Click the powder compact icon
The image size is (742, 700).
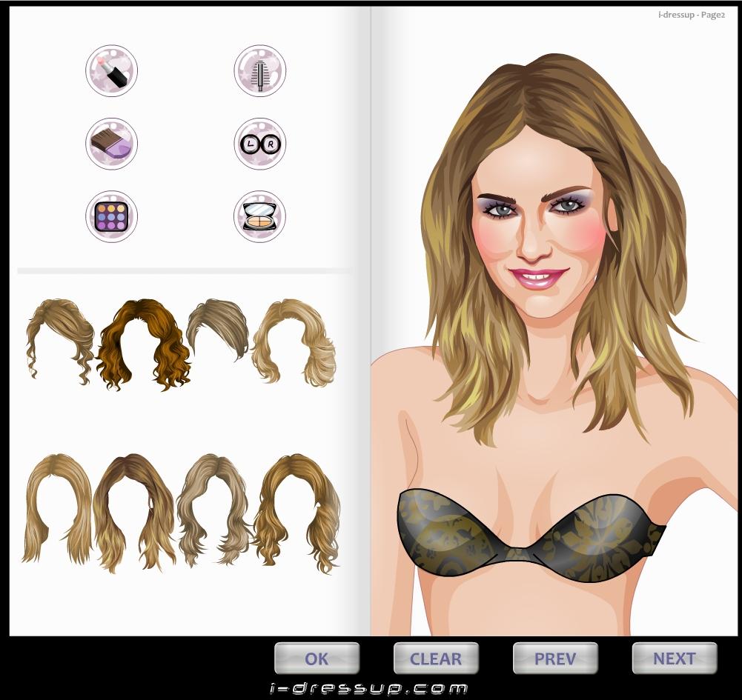point(259,216)
